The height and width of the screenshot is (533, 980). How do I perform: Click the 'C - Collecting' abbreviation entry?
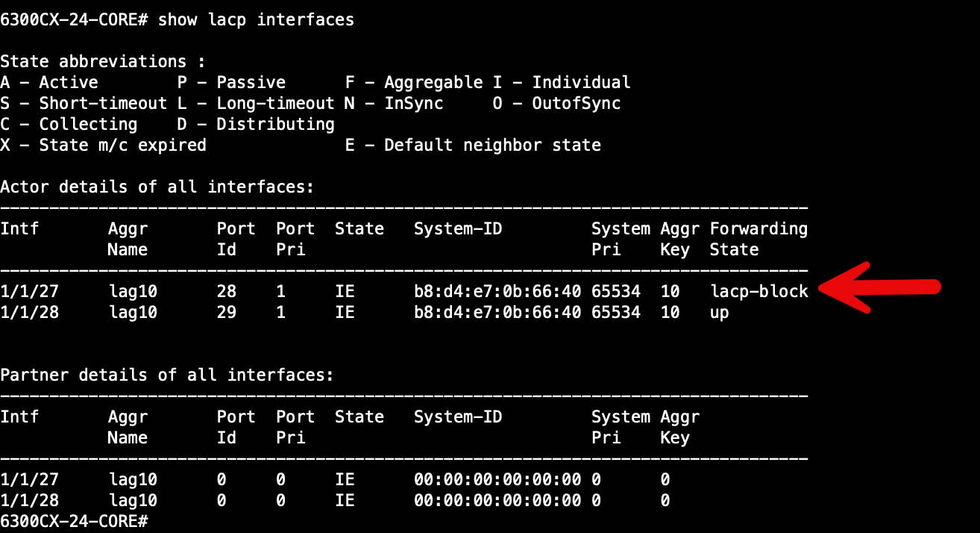[x=69, y=124]
